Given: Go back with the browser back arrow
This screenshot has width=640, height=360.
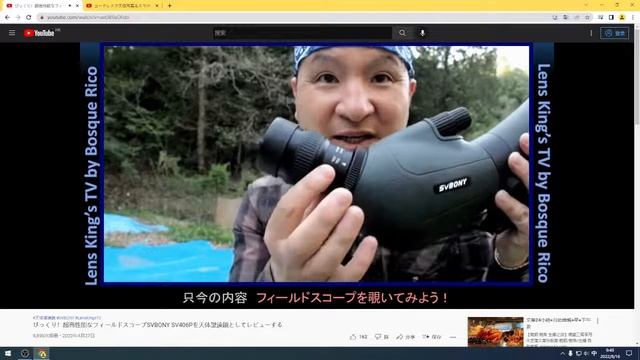Looking at the screenshot, I should 7,17.
